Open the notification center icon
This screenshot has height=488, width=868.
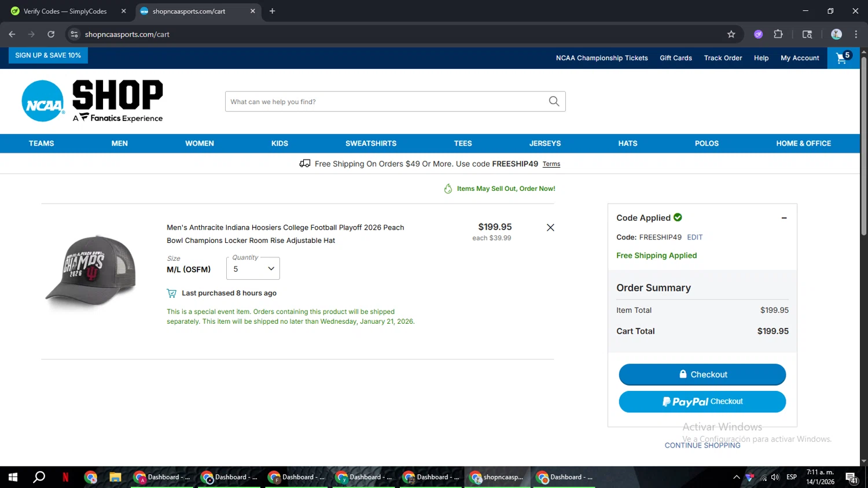851,478
